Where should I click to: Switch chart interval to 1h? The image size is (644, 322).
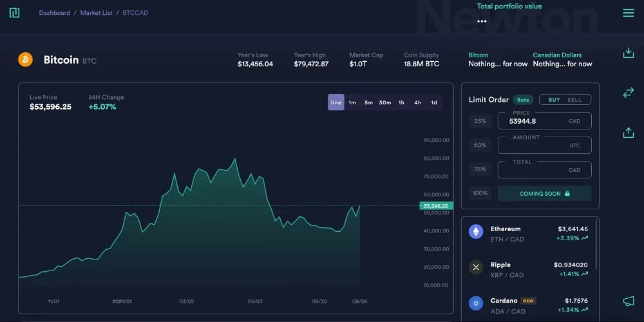[401, 102]
